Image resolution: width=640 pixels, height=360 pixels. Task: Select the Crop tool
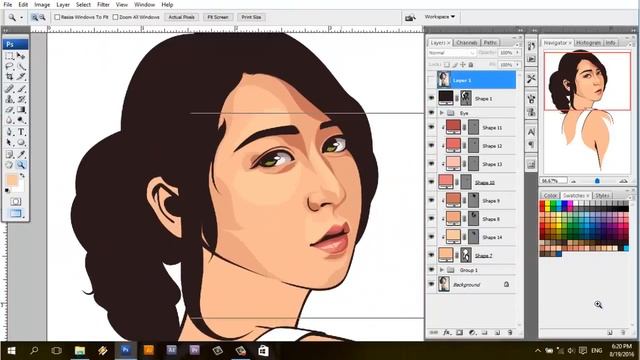point(9,77)
